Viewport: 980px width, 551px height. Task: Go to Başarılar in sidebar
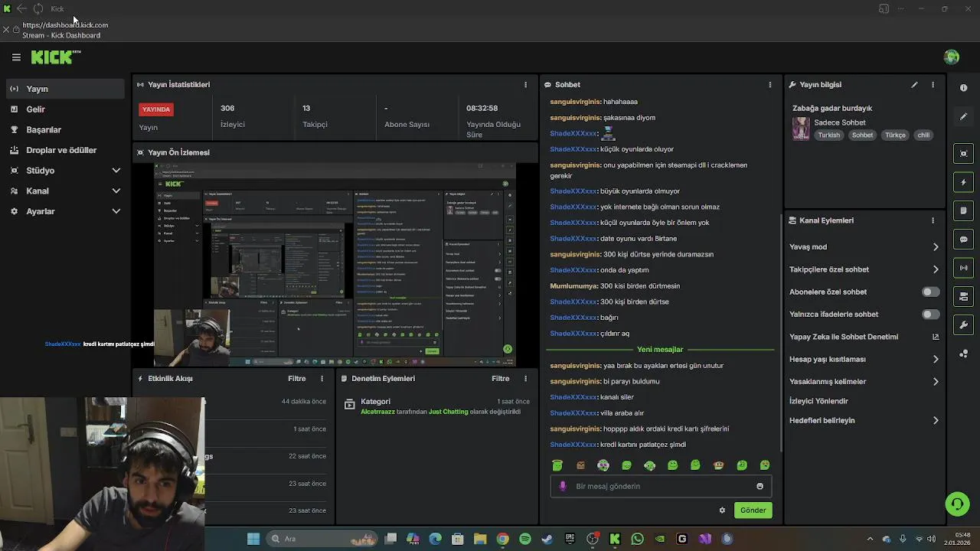pos(65,130)
